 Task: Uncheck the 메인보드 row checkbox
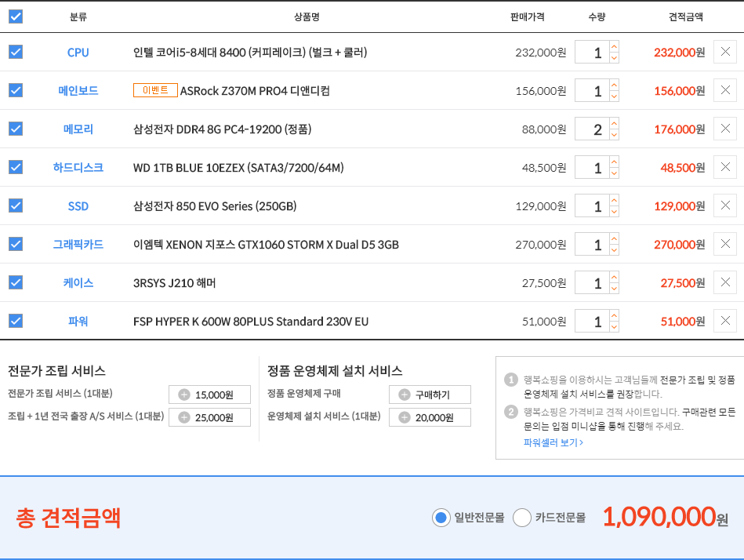[x=16, y=90]
